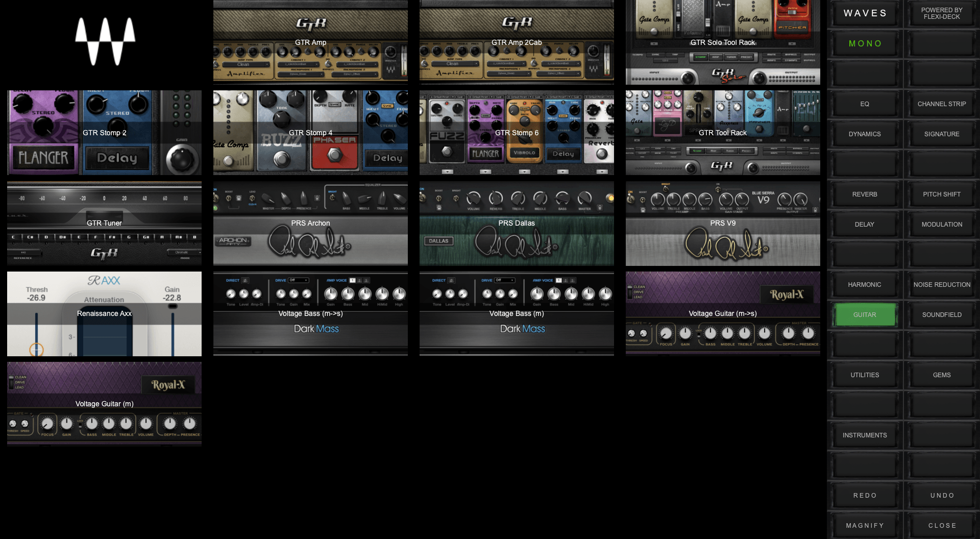Toggle the MAGNIFY view button
Viewport: 980px width, 539px height.
point(865,525)
